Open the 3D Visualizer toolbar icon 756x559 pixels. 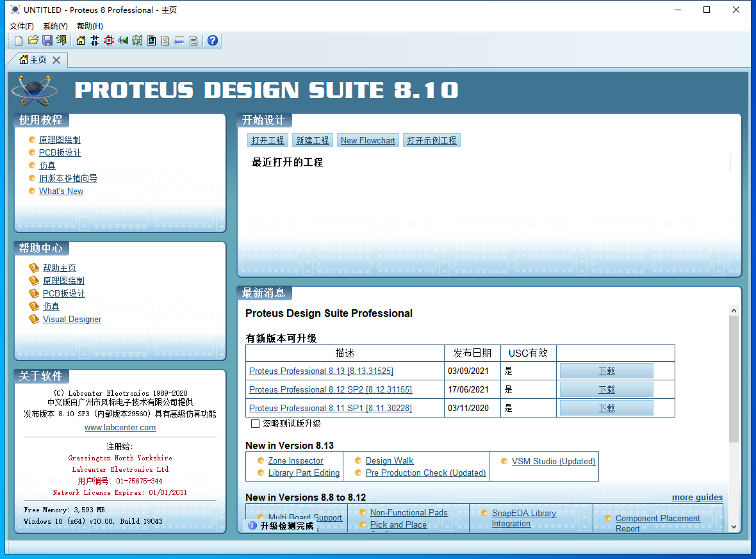[123, 41]
